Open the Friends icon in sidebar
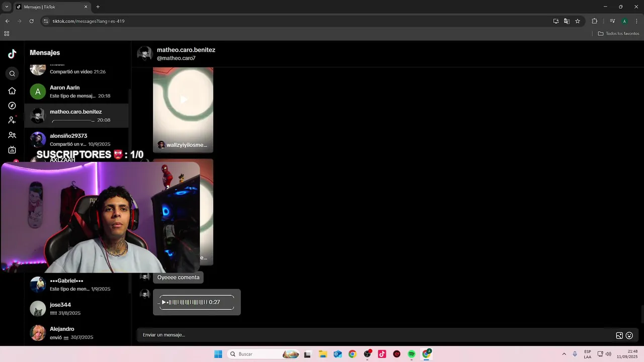 (12, 135)
